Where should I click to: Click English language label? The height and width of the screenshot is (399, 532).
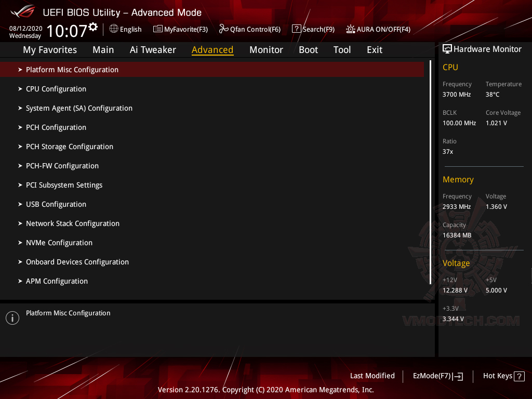pos(130,30)
